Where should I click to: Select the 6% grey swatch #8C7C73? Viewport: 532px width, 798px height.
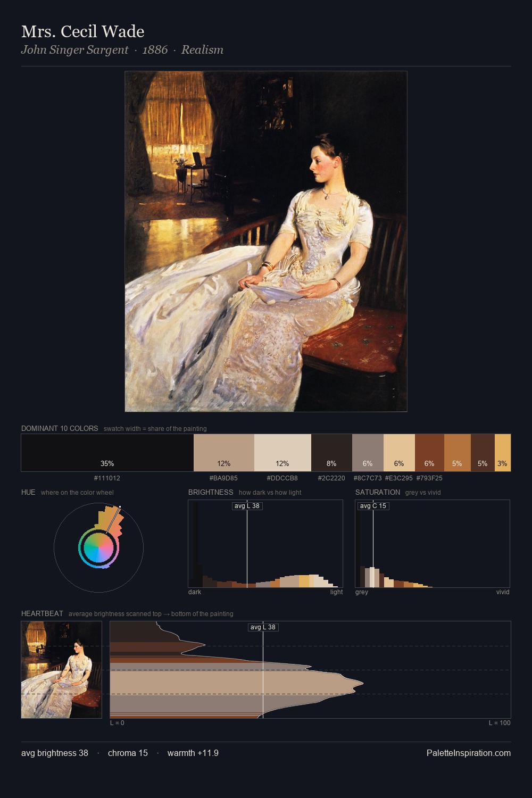(368, 453)
